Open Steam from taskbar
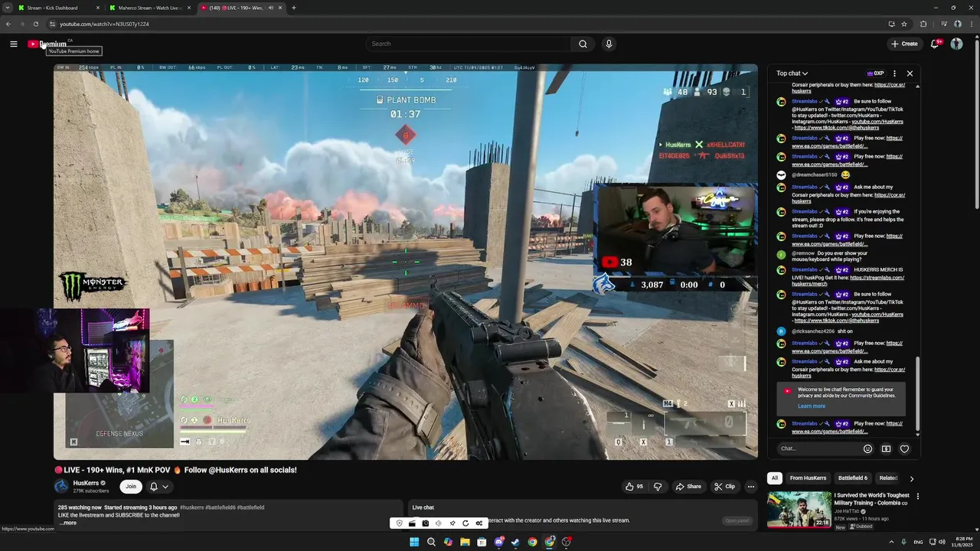980x551 pixels. pyautogui.click(x=515, y=542)
